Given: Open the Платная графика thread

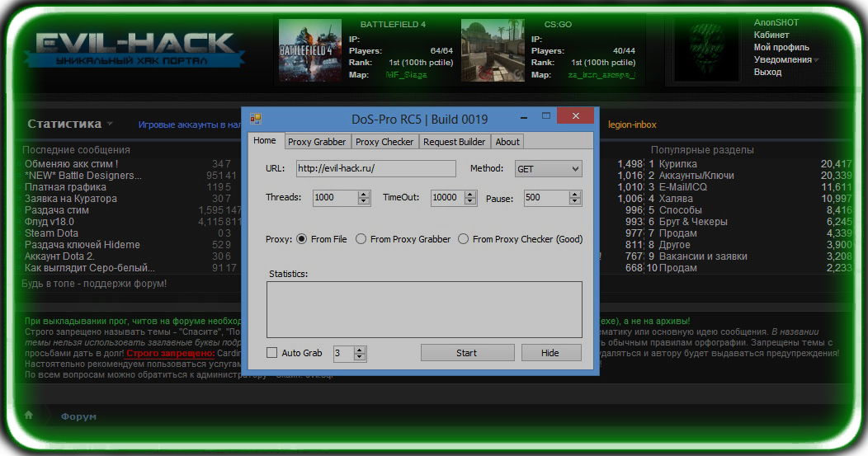Looking at the screenshot, I should [65, 187].
